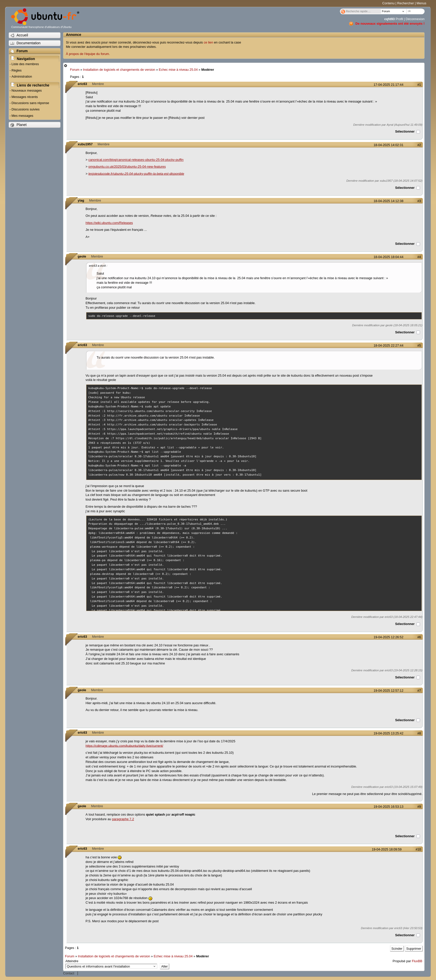Click the Forum icon in the sidebar
Viewport: 436px width, 980px height.
coord(12,51)
